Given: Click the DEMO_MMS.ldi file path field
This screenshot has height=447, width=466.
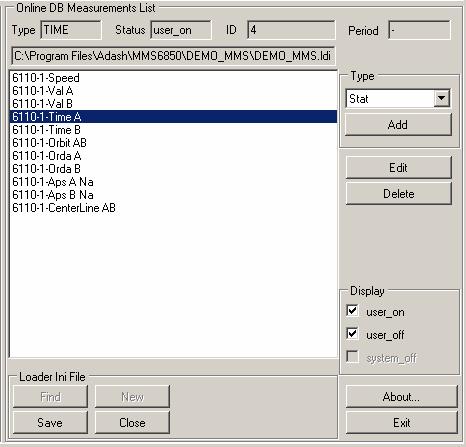Looking at the screenshot, I should (x=173, y=56).
